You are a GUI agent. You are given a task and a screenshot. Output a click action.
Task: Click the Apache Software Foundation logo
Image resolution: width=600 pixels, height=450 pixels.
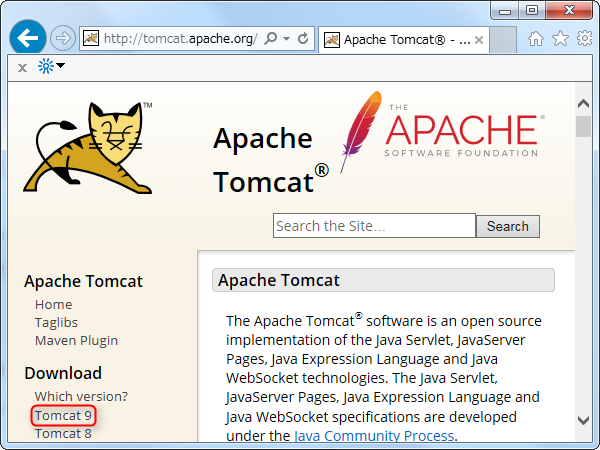442,132
